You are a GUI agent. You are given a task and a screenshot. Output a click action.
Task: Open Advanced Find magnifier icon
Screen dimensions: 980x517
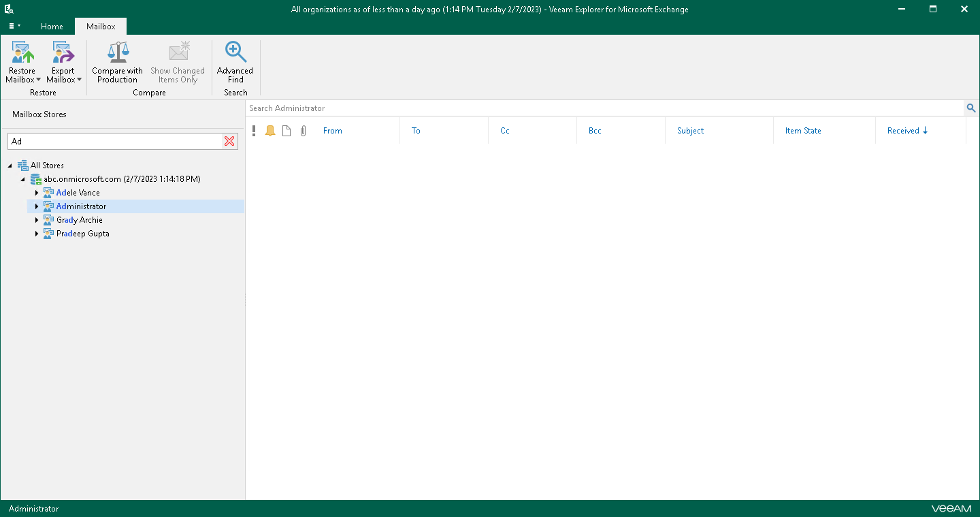pos(235,52)
